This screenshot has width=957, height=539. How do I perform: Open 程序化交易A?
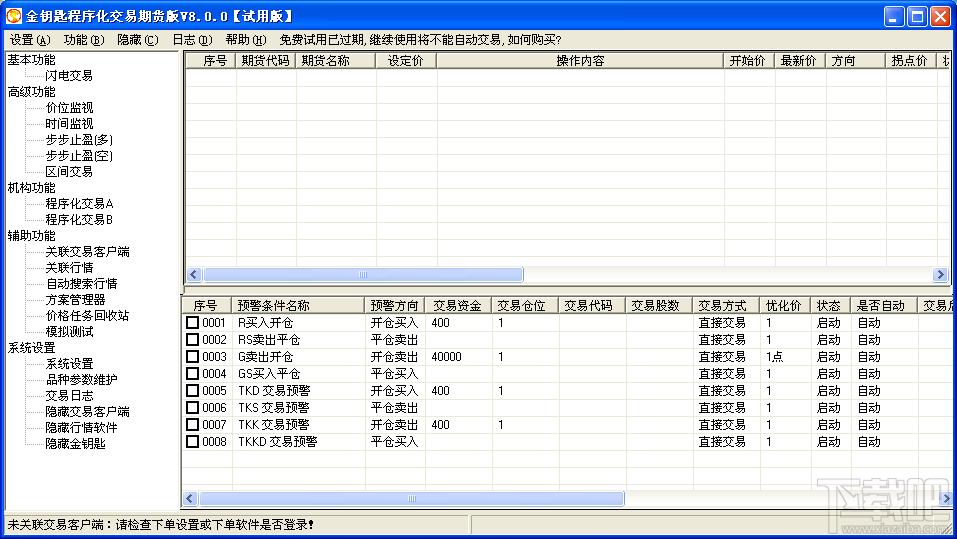point(79,203)
